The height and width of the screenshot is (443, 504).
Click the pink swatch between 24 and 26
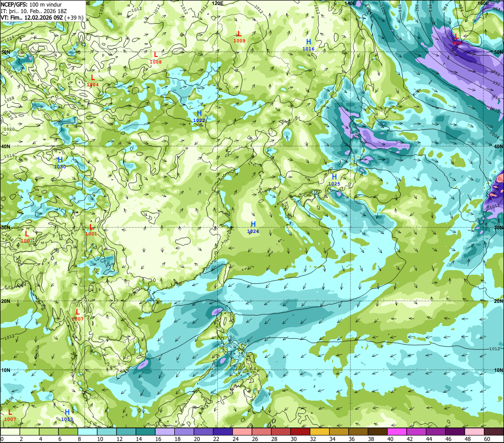click(242, 432)
